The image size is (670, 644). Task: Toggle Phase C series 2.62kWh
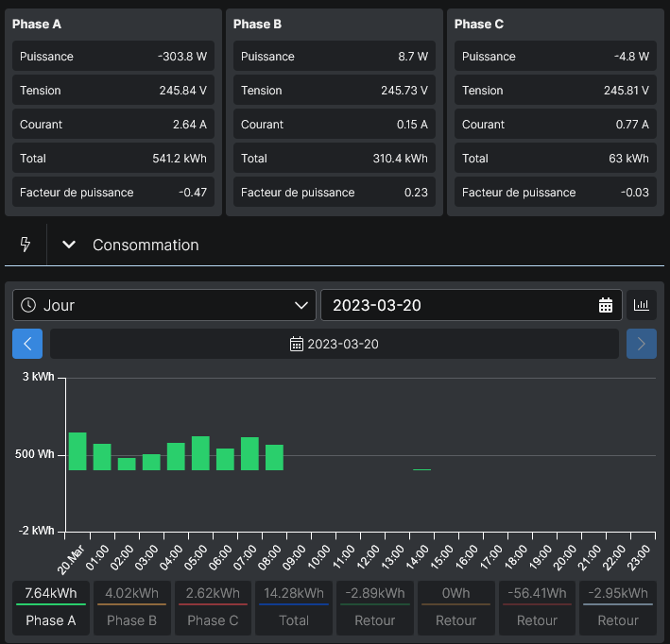(213, 608)
